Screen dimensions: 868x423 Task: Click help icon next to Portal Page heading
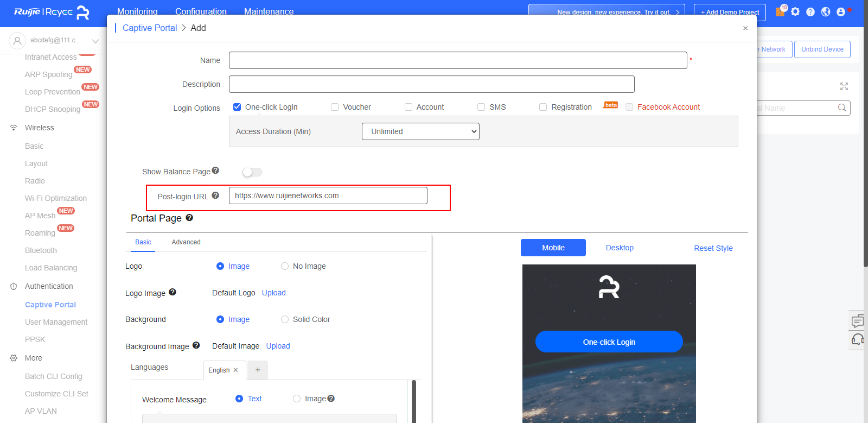pos(189,218)
